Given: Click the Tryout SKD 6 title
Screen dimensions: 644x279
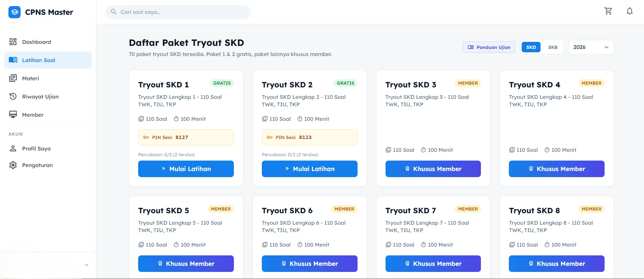Looking at the screenshot, I should [x=287, y=211].
